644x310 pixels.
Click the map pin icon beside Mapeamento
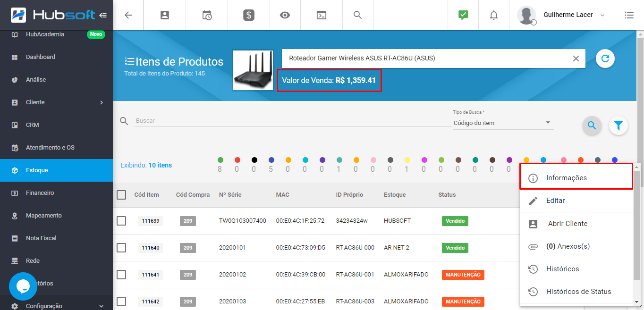coord(15,216)
